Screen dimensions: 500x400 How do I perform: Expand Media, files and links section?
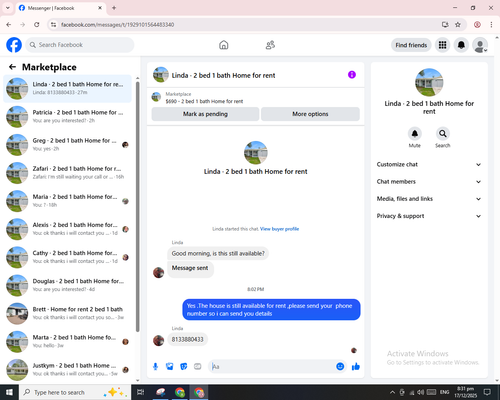pyautogui.click(x=429, y=199)
